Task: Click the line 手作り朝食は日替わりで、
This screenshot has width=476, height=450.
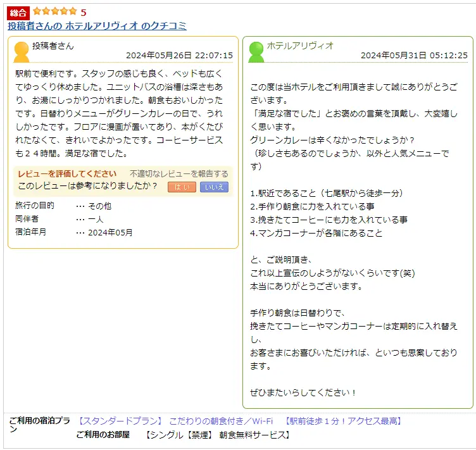Action: pos(297,313)
